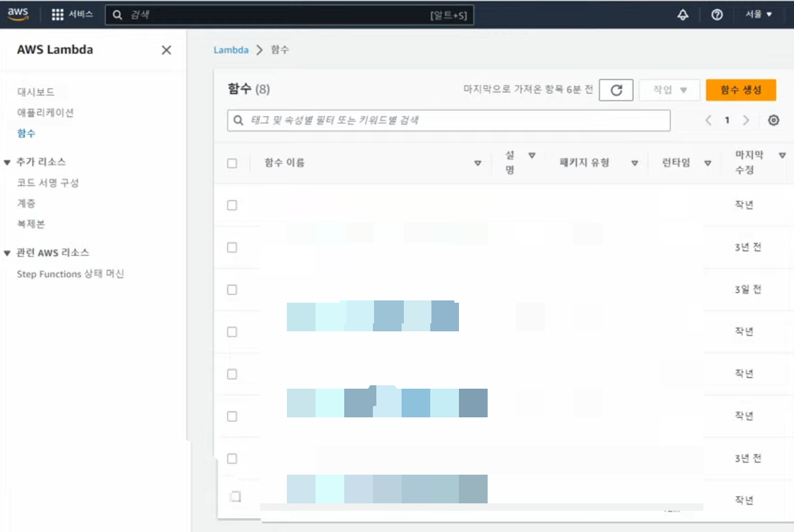The height and width of the screenshot is (532, 794).
Task: Click the 패키지 유형 column header
Action: click(x=585, y=163)
